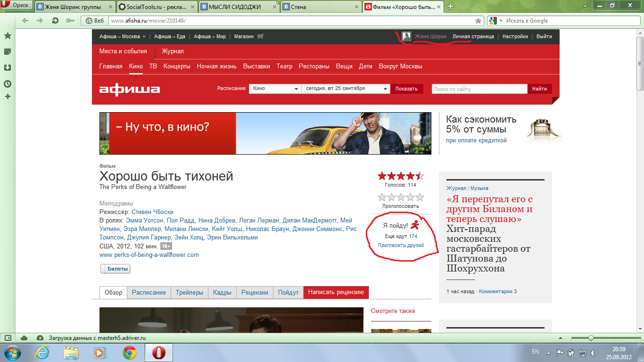Go back with the browser back arrow

coord(25,21)
